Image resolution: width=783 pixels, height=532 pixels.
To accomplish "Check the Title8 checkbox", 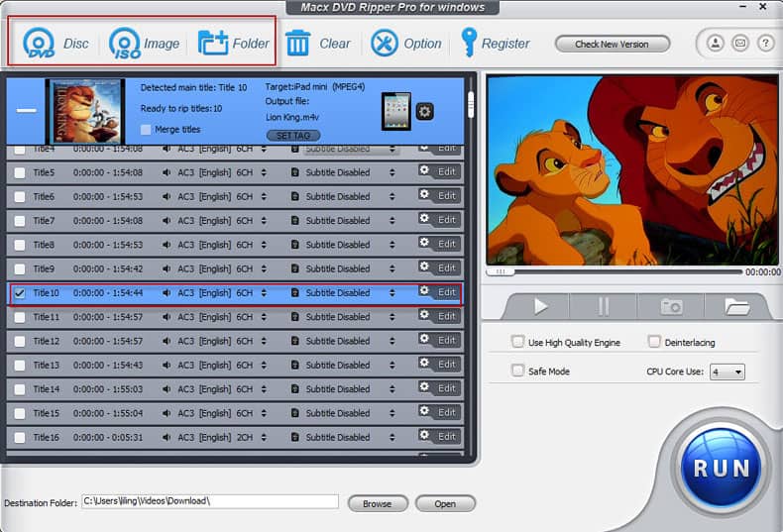I will click(x=20, y=245).
